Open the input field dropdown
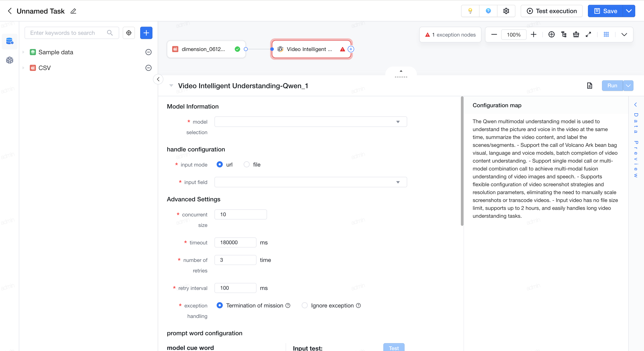The width and height of the screenshot is (644, 351). tap(311, 182)
